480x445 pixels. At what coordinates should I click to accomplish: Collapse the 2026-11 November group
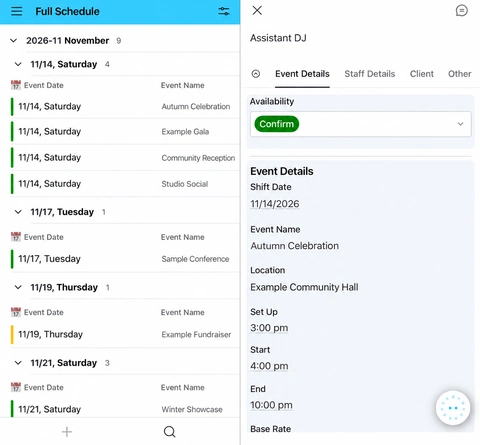14,41
